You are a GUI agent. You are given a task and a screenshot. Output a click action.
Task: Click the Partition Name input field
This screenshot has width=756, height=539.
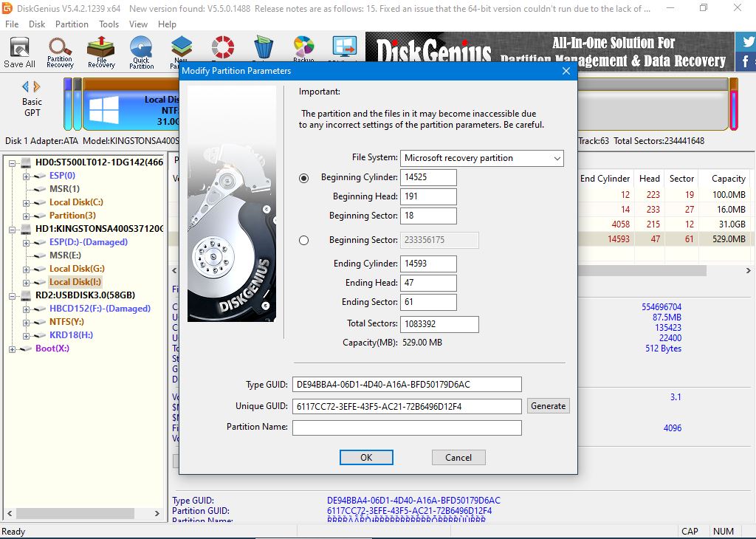pos(407,428)
